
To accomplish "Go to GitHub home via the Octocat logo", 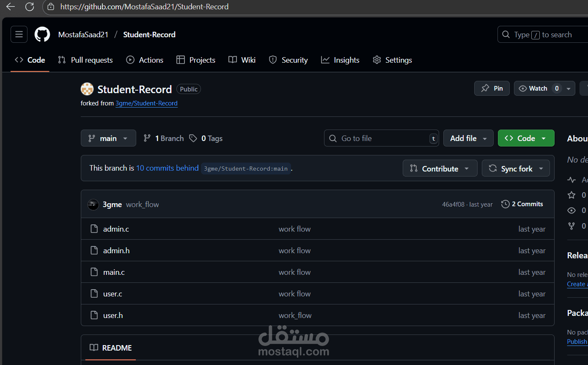I will (x=42, y=34).
